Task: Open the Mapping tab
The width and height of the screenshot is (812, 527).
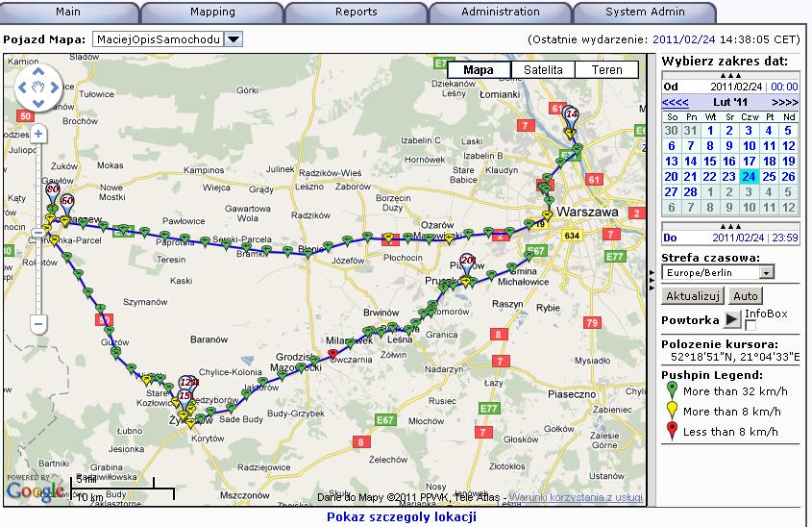Action: tap(212, 12)
